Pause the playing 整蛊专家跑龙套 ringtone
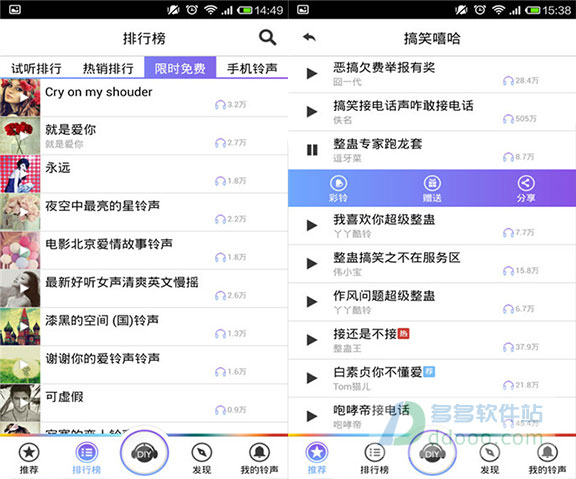This screenshot has width=576, height=479. [312, 150]
